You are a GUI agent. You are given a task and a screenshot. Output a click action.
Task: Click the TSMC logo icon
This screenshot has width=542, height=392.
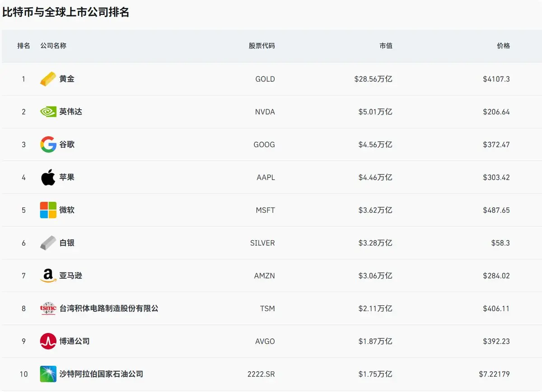48,308
